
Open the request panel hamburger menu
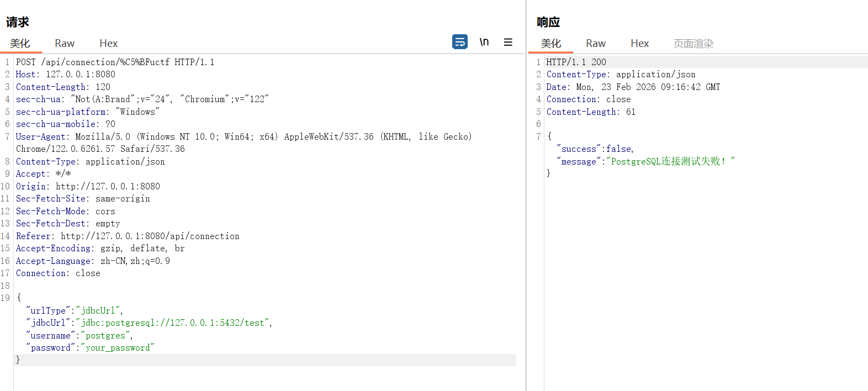pos(508,42)
